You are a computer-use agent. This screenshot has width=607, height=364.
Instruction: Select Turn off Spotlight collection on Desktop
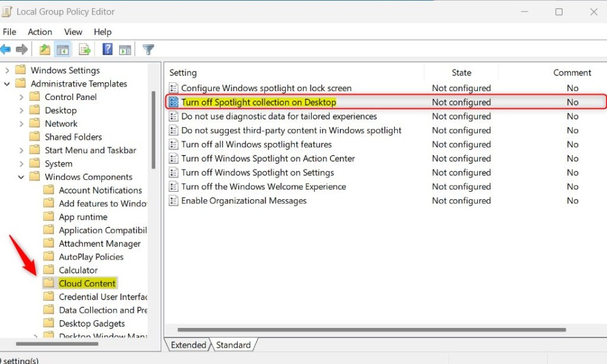click(x=259, y=102)
